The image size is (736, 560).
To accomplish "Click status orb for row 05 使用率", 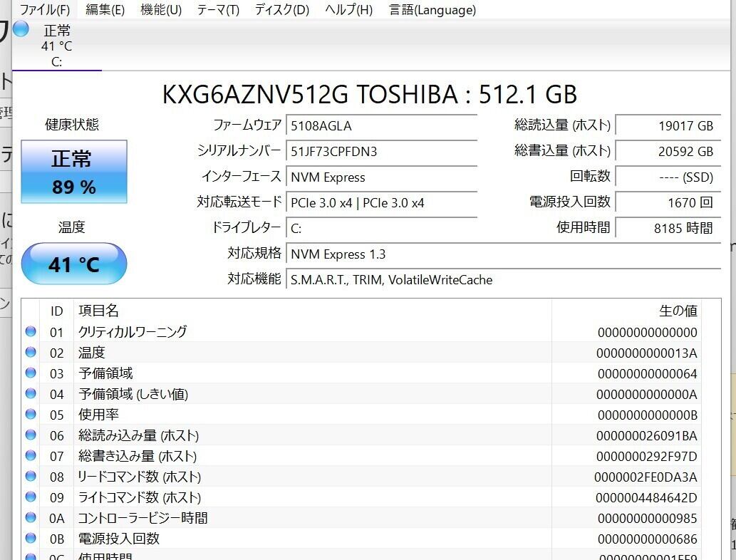I will click(31, 414).
